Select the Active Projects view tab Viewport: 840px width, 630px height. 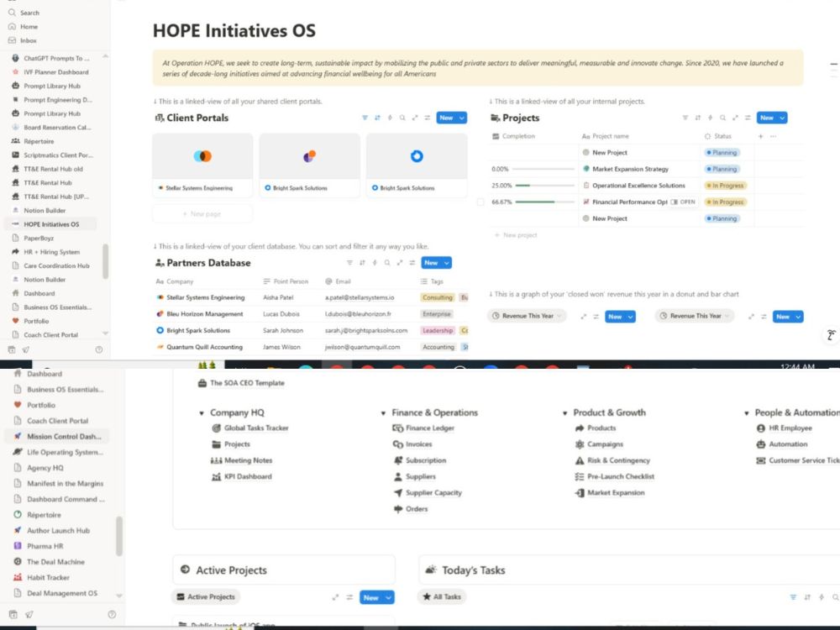click(x=206, y=596)
